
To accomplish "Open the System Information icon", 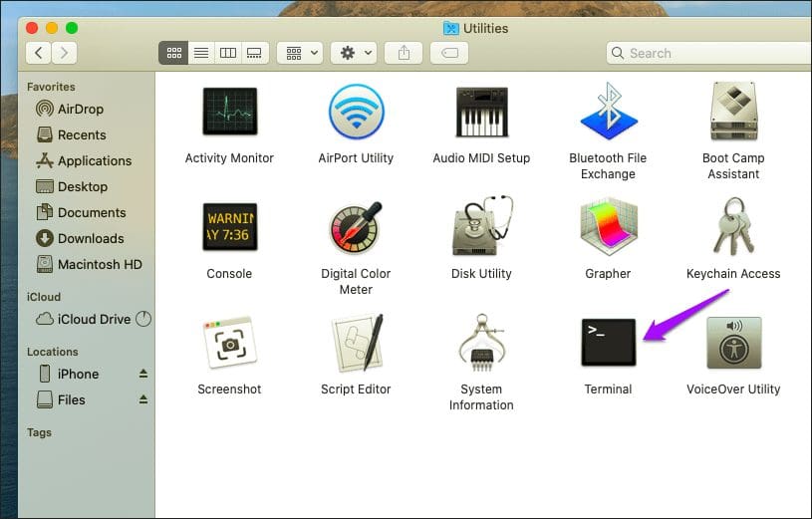I will click(481, 343).
